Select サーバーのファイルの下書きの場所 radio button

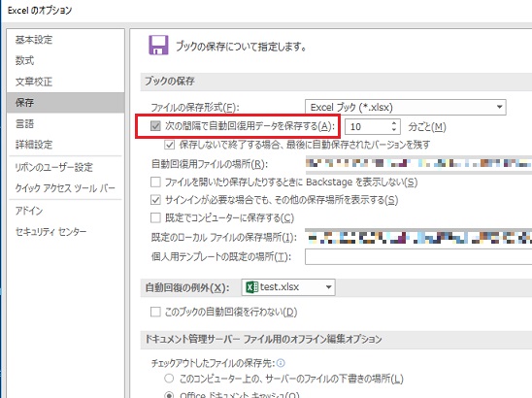169,378
